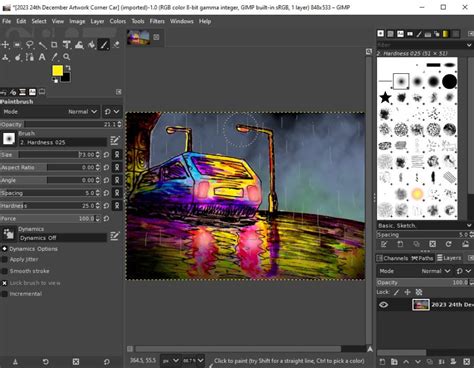Open tool options panel configure menu
The width and height of the screenshot is (474, 368).
point(119,92)
